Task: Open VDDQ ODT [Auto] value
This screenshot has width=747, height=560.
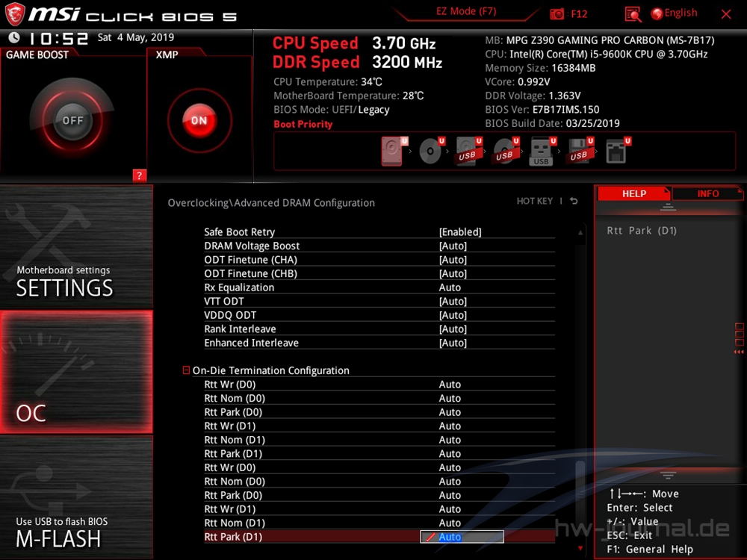Action: click(x=453, y=315)
